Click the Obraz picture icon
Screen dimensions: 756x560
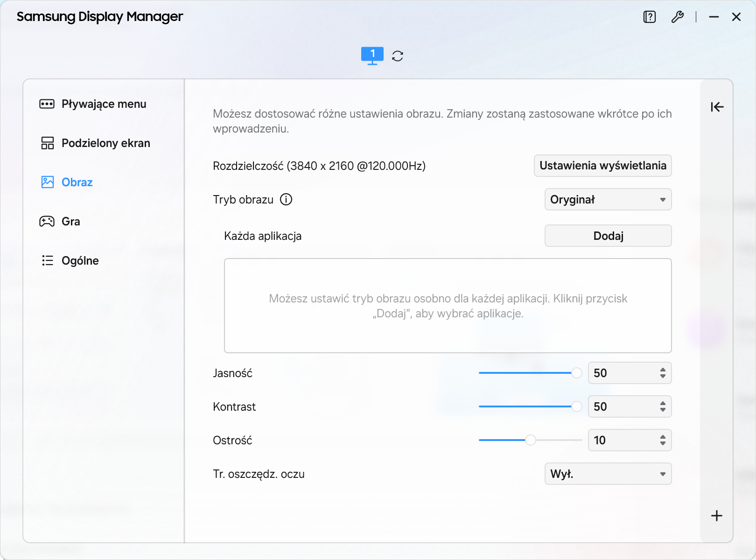(47, 182)
